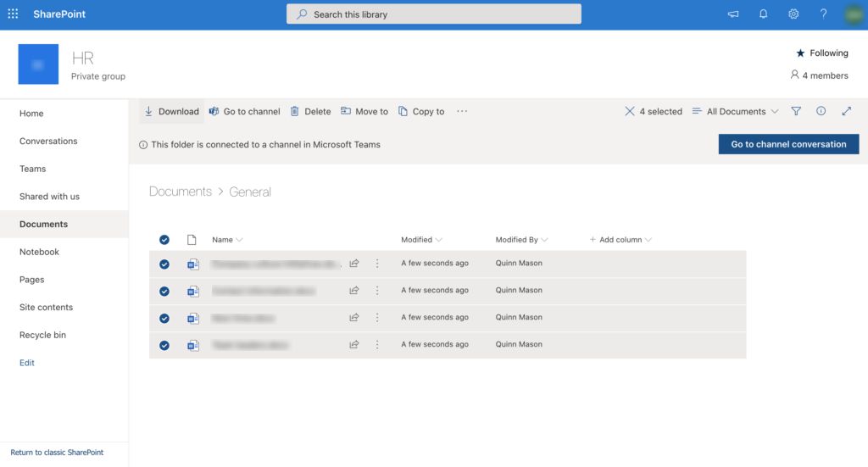Open Teams in the left navigation
Image resolution: width=868 pixels, height=467 pixels.
tap(33, 169)
